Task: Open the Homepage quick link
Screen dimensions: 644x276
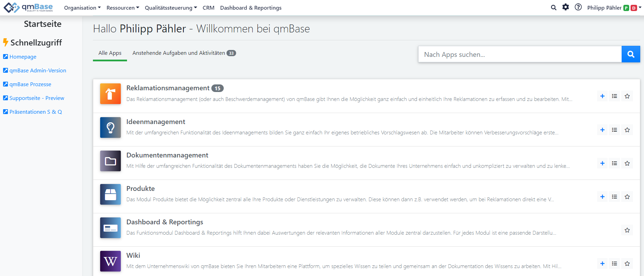Action: (23, 57)
